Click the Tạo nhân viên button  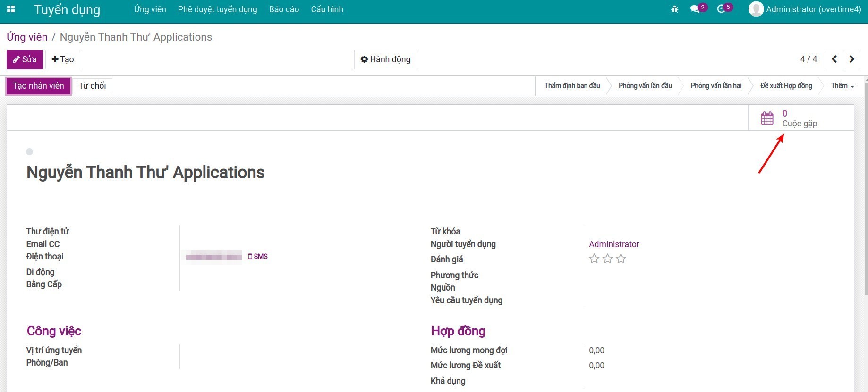[38, 86]
